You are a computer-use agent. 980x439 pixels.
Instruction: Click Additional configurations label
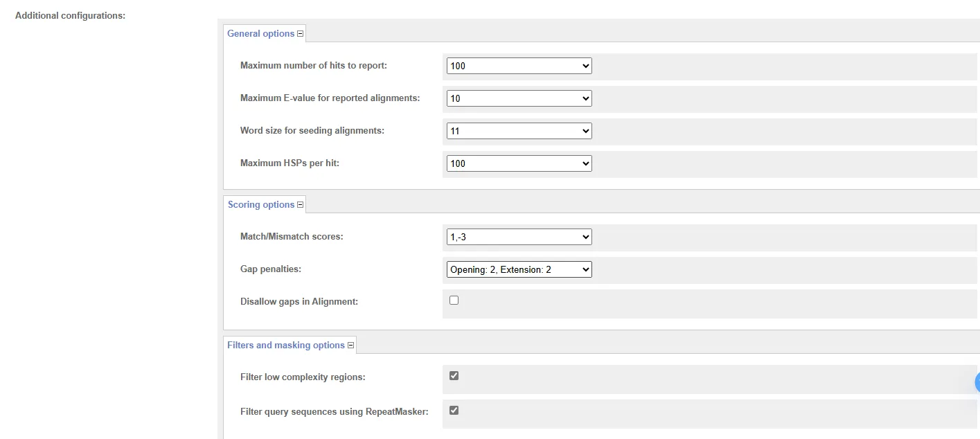coord(70,15)
